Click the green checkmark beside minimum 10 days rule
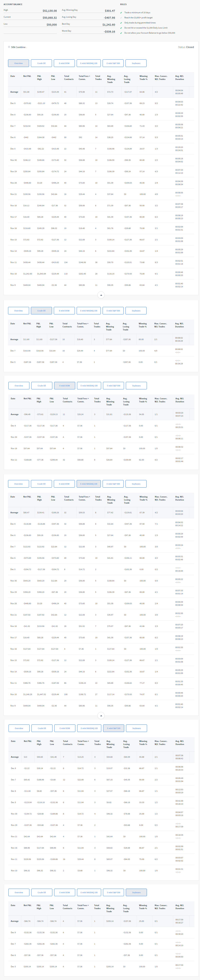This screenshot has height=980, width=200. pos(121,13)
